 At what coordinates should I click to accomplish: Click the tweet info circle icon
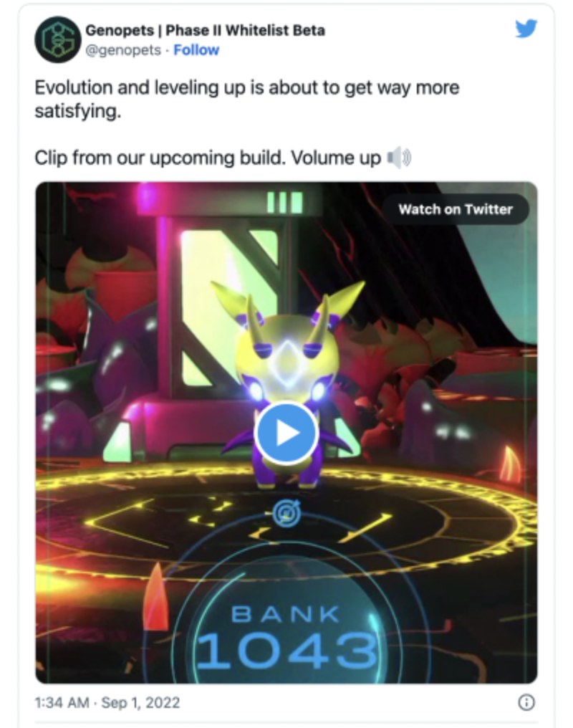click(x=526, y=702)
